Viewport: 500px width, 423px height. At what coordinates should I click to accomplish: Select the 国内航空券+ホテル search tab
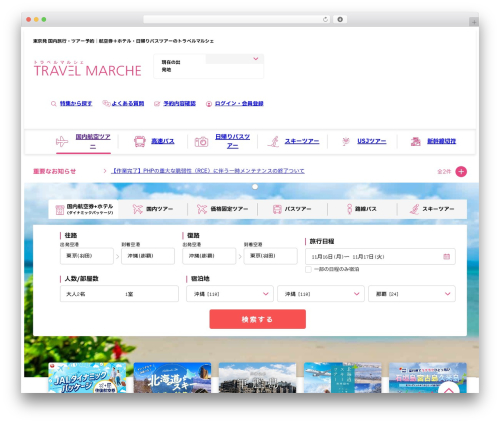pyautogui.click(x=83, y=209)
